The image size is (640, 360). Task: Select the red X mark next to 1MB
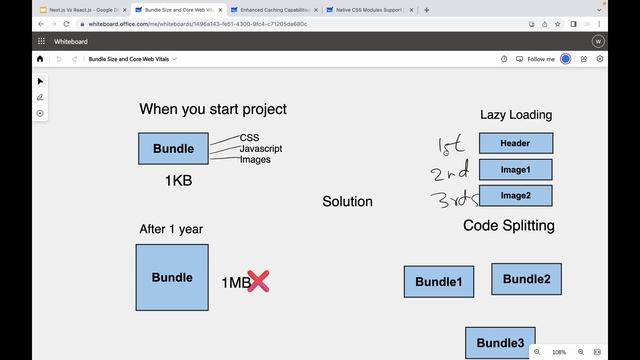pos(258,281)
